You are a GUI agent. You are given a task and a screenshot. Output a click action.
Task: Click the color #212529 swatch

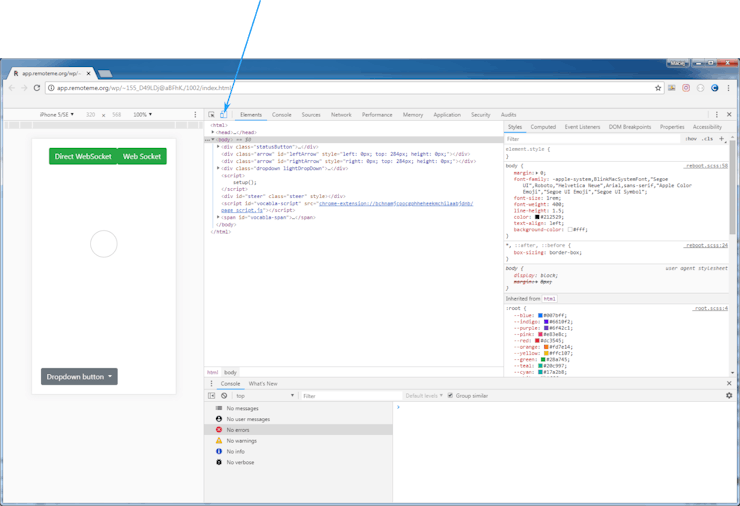point(537,217)
